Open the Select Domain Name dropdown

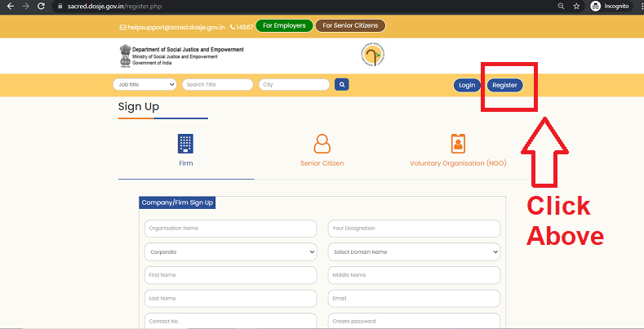pos(414,251)
